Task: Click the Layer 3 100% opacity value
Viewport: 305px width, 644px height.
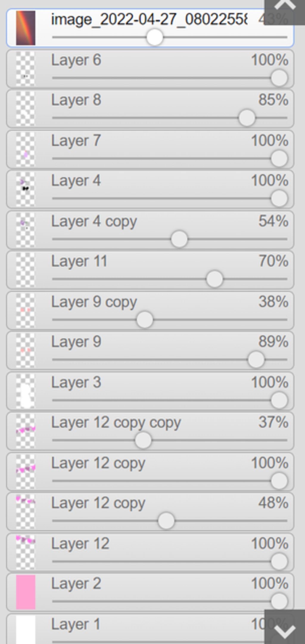Action: click(x=270, y=382)
